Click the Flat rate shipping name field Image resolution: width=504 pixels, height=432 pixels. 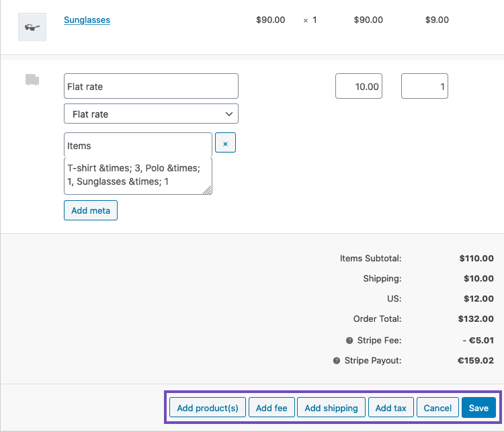click(x=151, y=86)
